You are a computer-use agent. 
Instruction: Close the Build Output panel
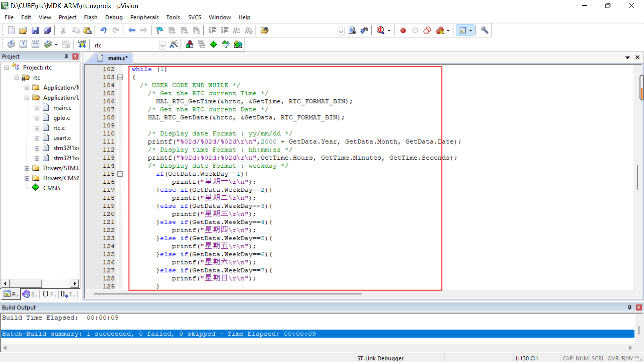(x=639, y=307)
